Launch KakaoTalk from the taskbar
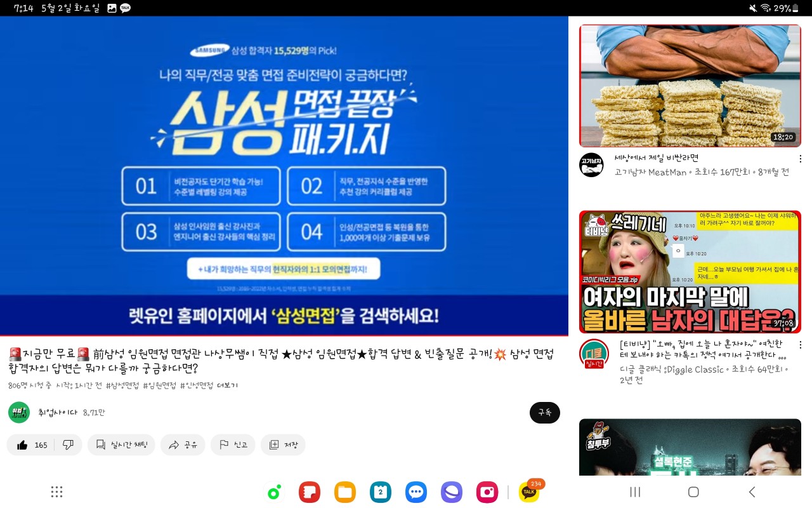 [528, 492]
